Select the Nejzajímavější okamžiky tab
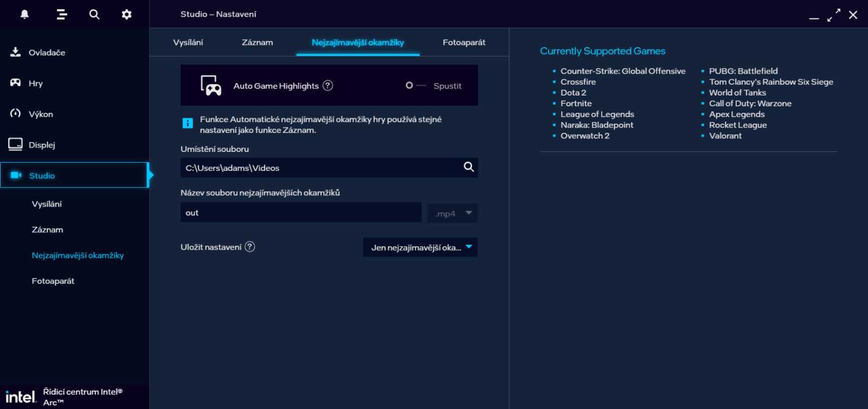 click(358, 42)
